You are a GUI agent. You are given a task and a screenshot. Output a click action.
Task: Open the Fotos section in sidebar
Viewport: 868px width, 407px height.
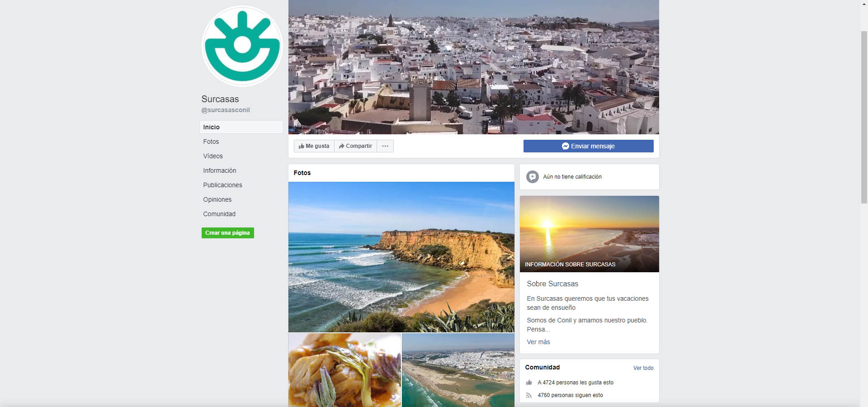[211, 142]
